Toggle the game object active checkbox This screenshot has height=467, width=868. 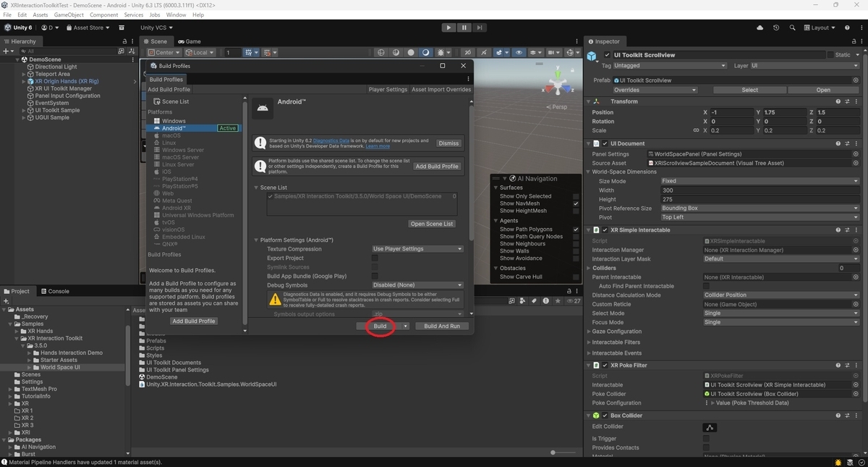(608, 55)
